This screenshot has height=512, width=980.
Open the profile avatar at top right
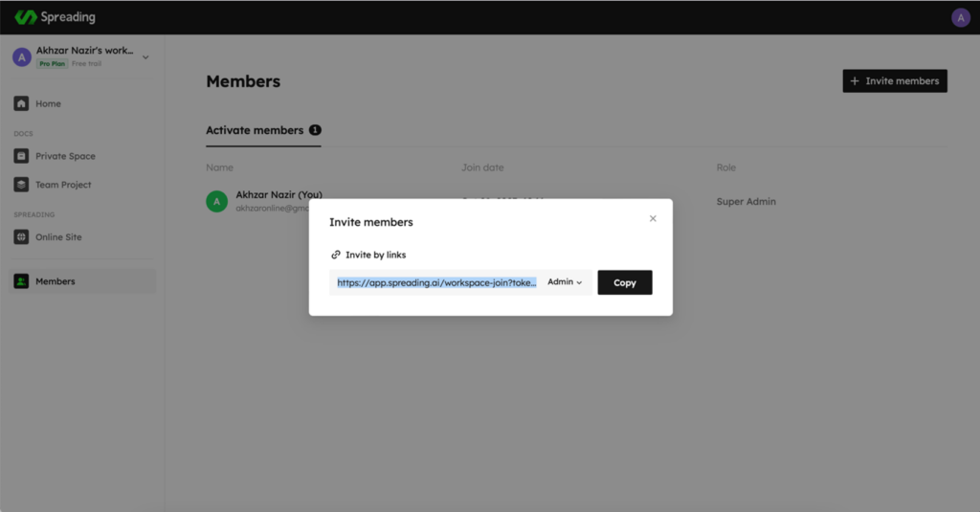coord(960,17)
